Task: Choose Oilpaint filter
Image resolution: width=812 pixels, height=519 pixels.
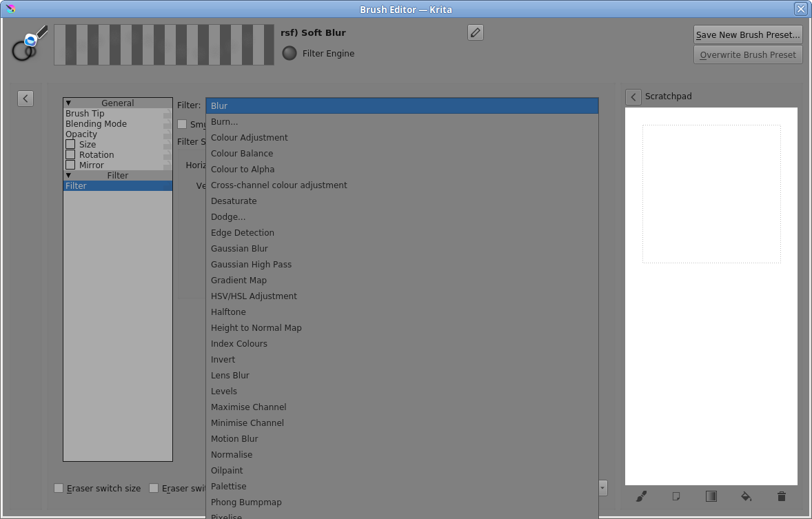Action: coord(402,470)
